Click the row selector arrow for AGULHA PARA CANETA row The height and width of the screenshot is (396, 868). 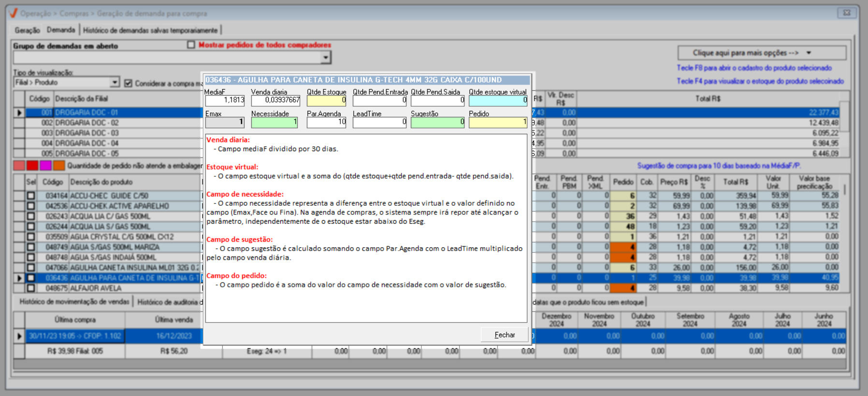pos(19,278)
